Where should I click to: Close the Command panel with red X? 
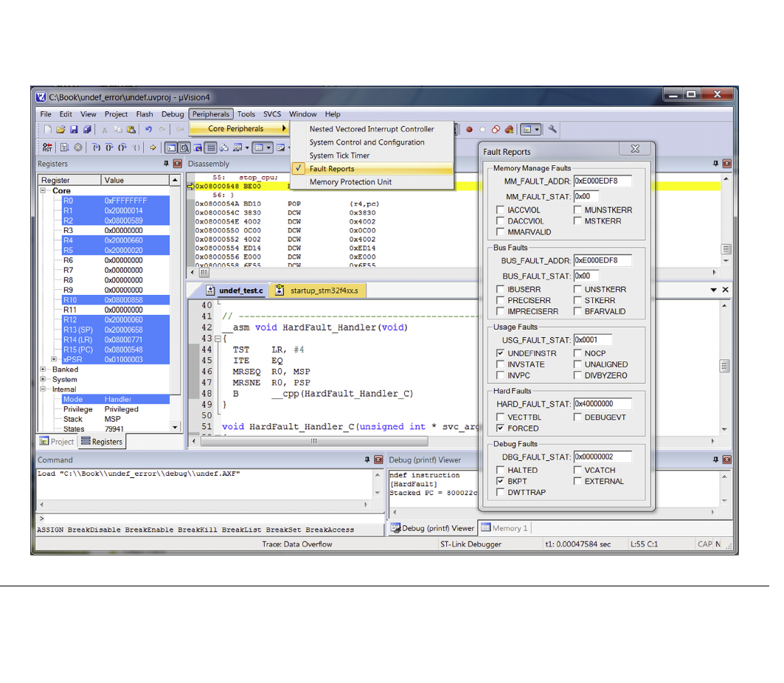pyautogui.click(x=378, y=460)
